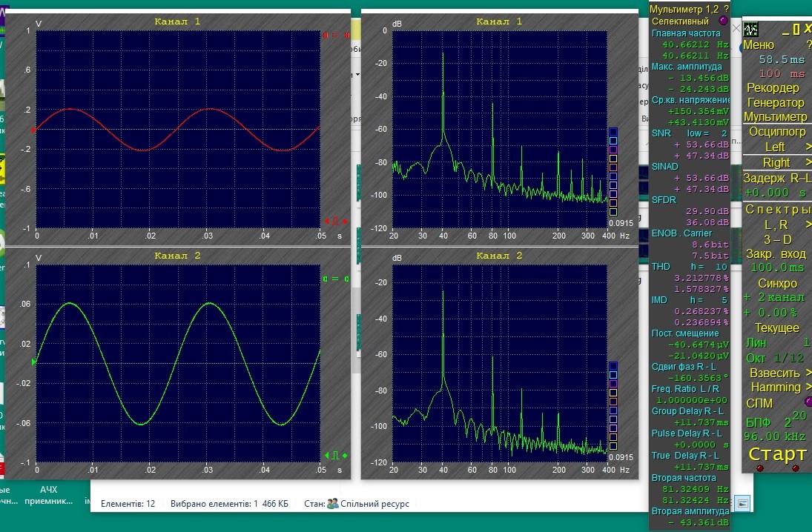Open Меню in control panel
This screenshot has width=812, height=532.
pos(758,45)
